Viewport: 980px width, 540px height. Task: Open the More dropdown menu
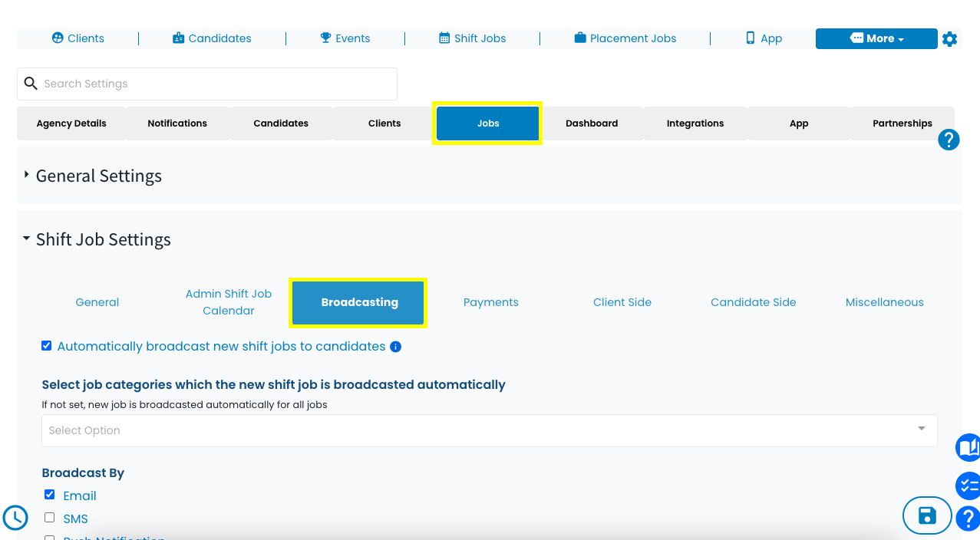click(876, 38)
